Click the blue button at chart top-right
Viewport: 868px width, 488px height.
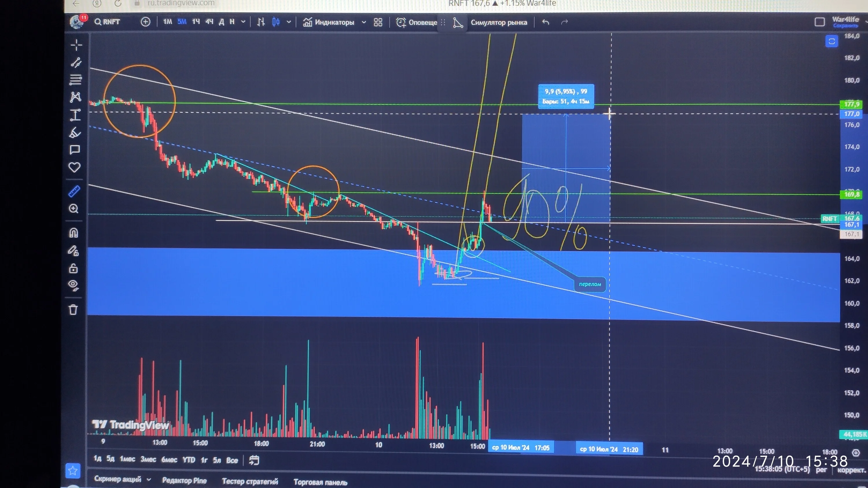click(x=832, y=41)
